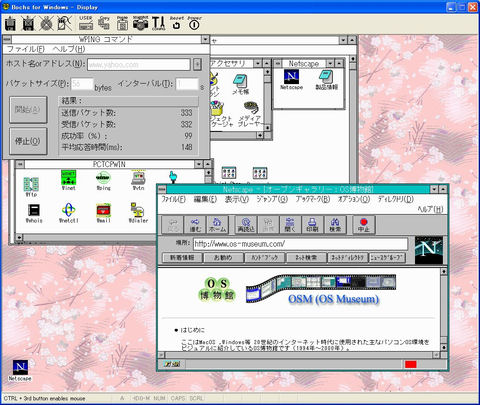
Task: Click the Copy icon in Bochs toolbar
Action: click(104, 23)
